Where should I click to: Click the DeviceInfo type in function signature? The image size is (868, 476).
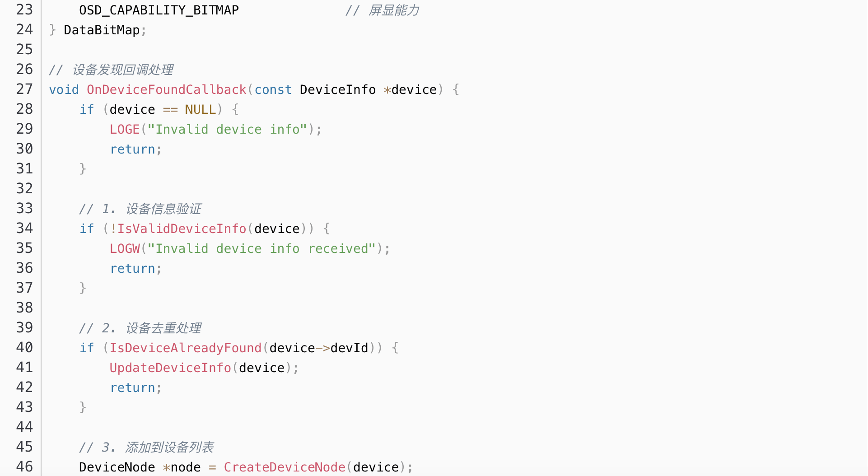coord(338,89)
